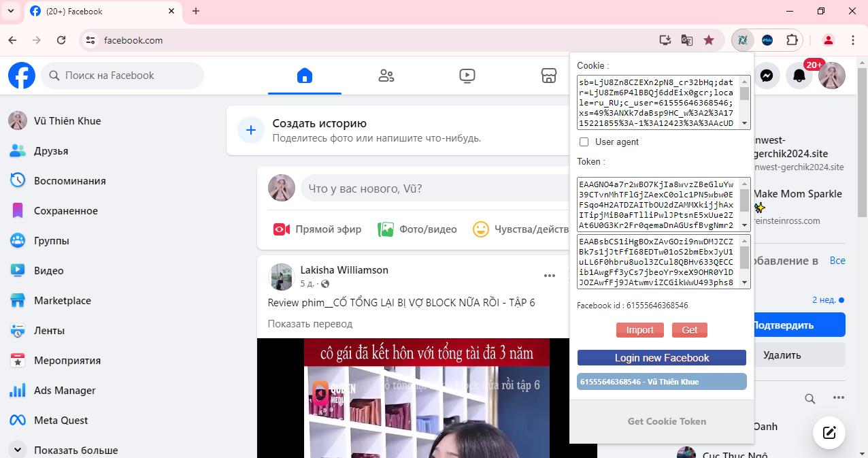868x458 pixels.
Task: Open Ads Manager from the left sidebar
Action: coord(65,391)
